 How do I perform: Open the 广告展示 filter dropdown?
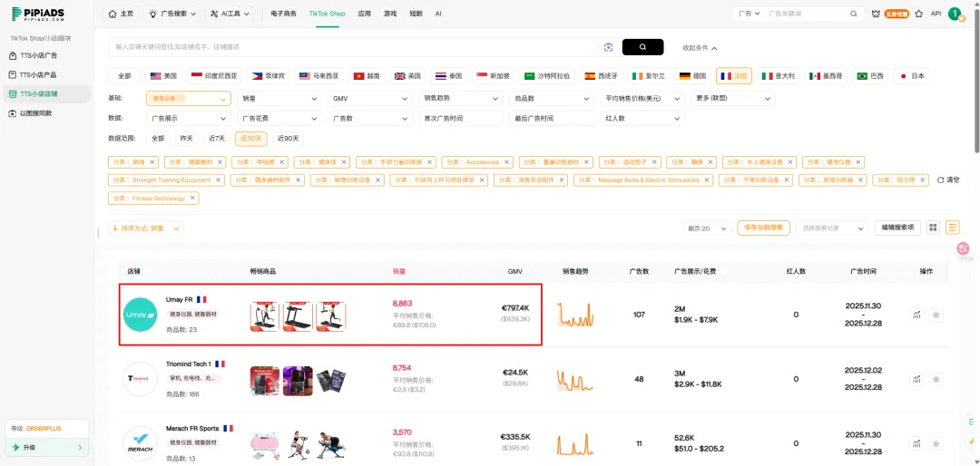[x=189, y=118]
